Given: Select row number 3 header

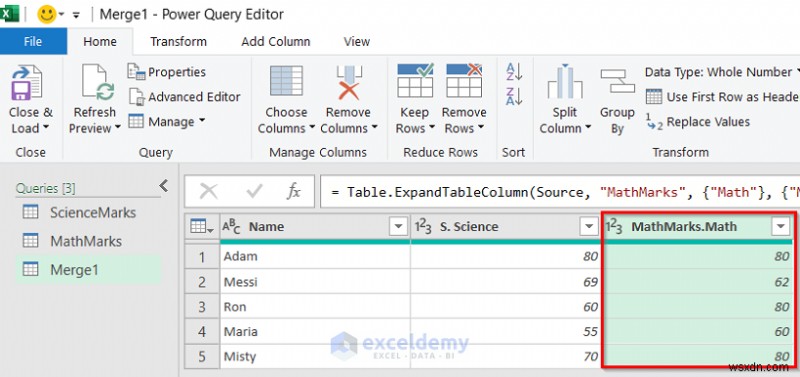Looking at the screenshot, I should click(202, 307).
